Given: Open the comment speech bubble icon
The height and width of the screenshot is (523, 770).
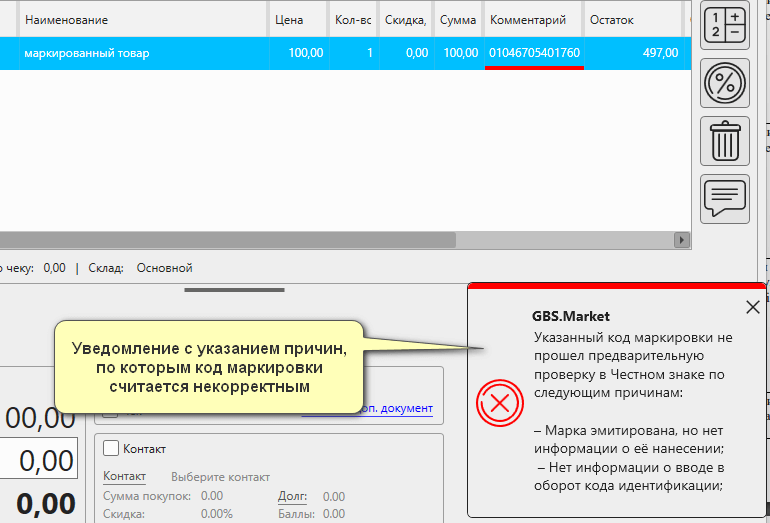Looking at the screenshot, I should pyautogui.click(x=724, y=197).
